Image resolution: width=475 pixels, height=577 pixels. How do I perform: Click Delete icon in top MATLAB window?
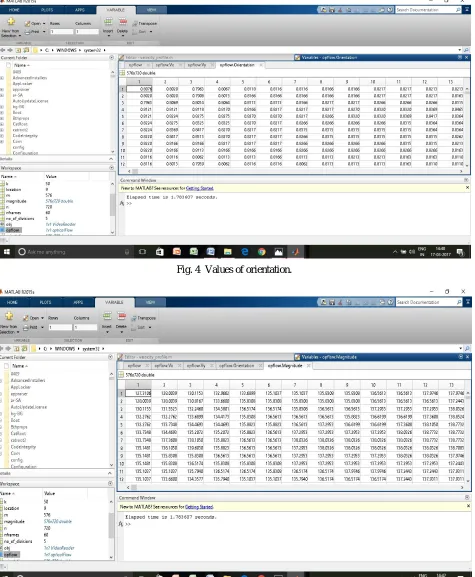[x=123, y=22]
